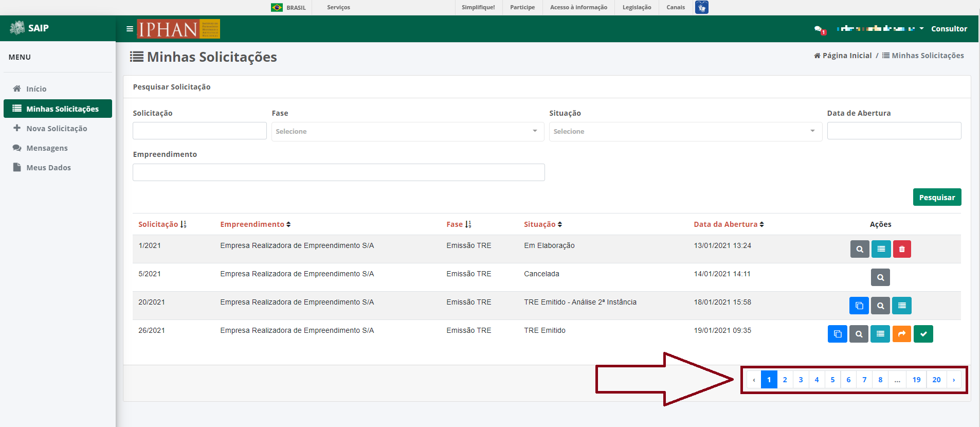Screen dimensions: 980x427
Task: Open list icon for request 26/2021
Action: pyautogui.click(x=880, y=334)
